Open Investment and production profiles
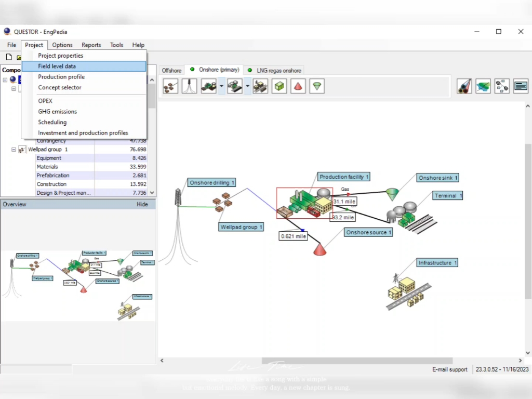The width and height of the screenshot is (532, 399). [x=84, y=132]
